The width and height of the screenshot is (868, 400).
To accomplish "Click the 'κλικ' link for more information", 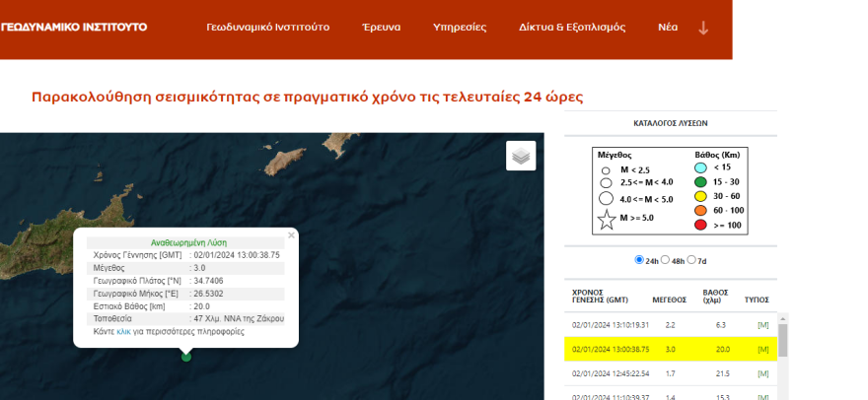I will click(123, 331).
